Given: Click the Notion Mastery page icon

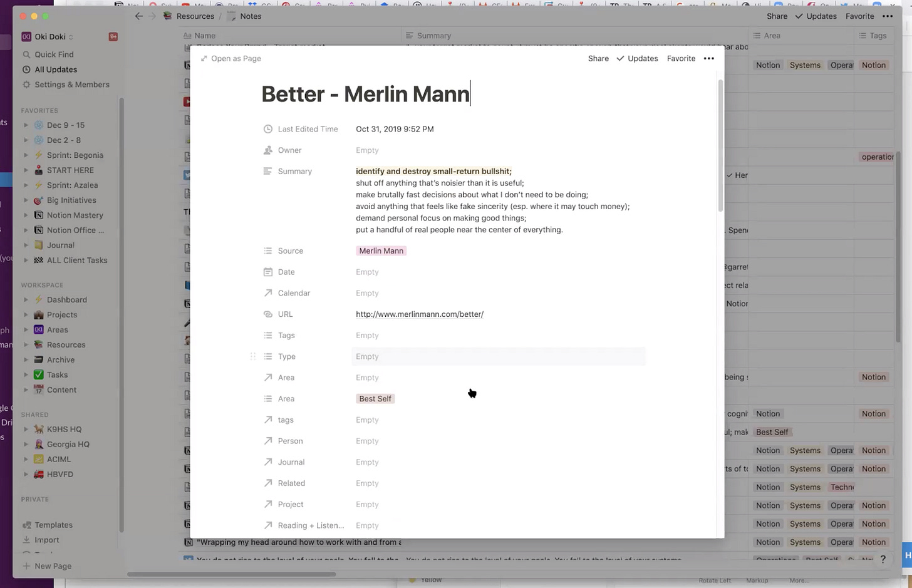Looking at the screenshot, I should tap(39, 215).
